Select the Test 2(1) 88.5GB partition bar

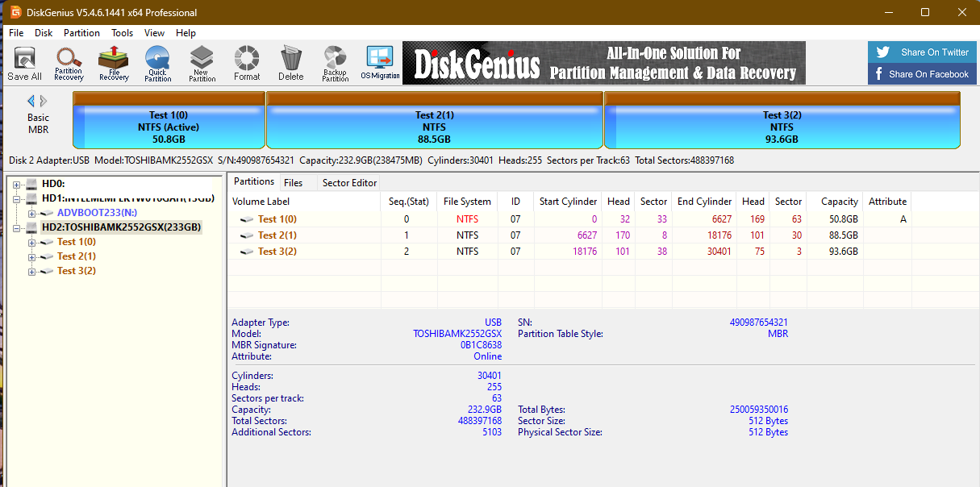coord(435,120)
